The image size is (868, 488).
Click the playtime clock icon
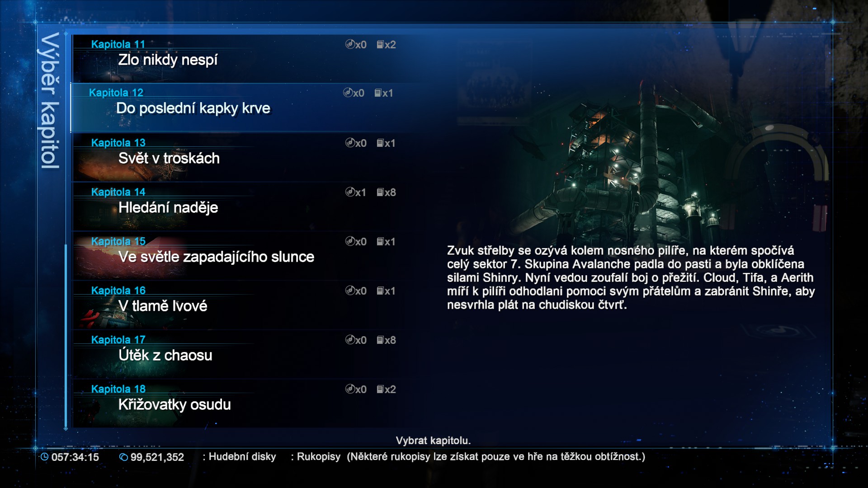44,457
